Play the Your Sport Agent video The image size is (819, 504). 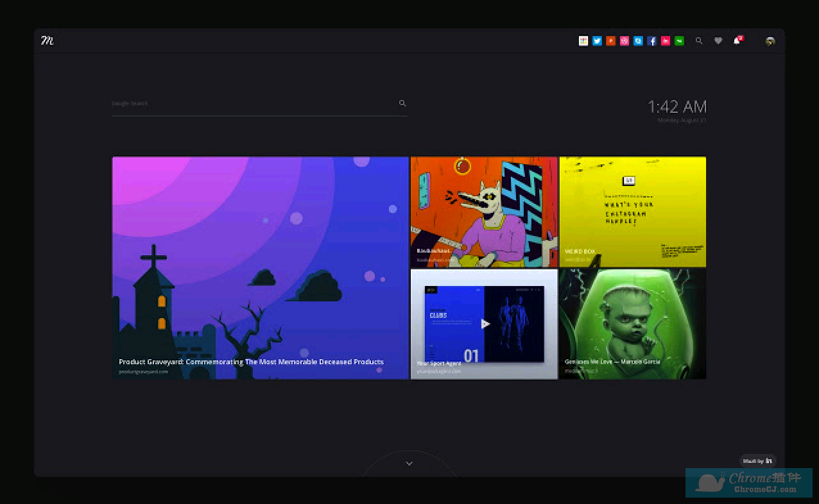click(485, 324)
